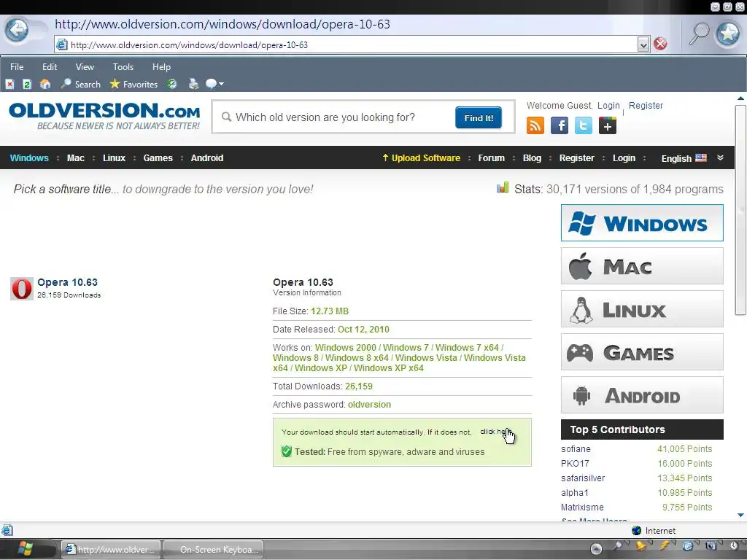This screenshot has width=747, height=560.
Task: Click the large Android category button
Action: (x=642, y=395)
